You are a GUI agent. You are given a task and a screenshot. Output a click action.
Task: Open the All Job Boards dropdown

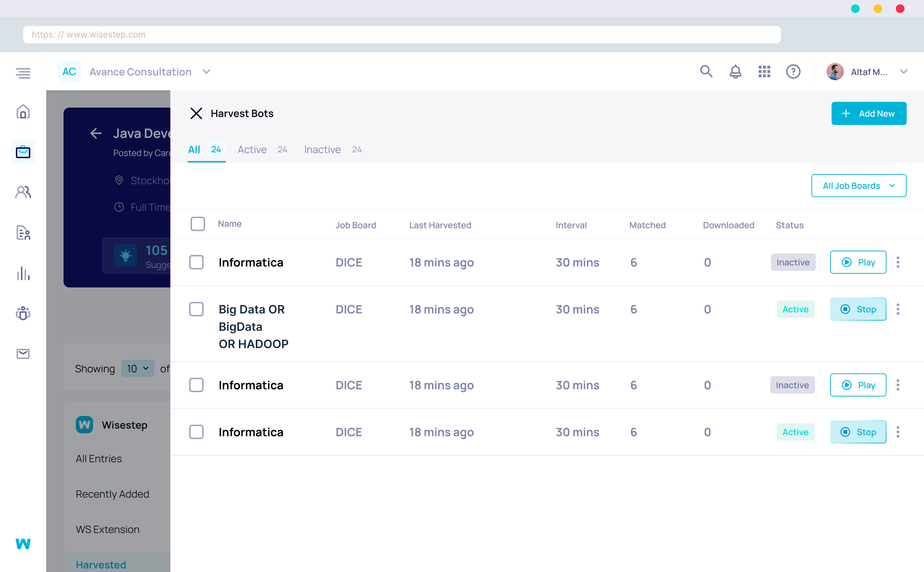pyautogui.click(x=859, y=185)
